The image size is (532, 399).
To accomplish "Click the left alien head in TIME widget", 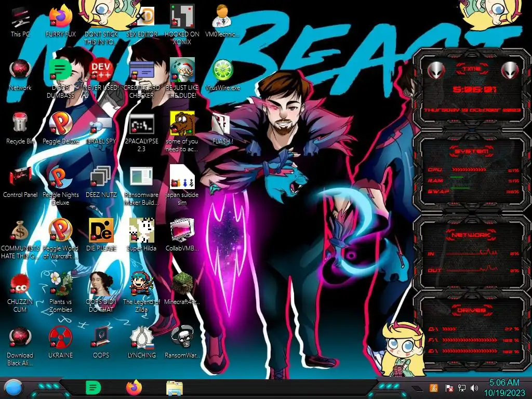I will pyautogui.click(x=436, y=70).
